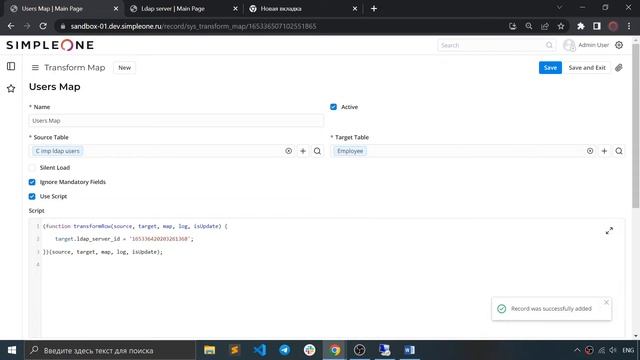
Task: Open Windows Start menu
Action: click(12, 350)
